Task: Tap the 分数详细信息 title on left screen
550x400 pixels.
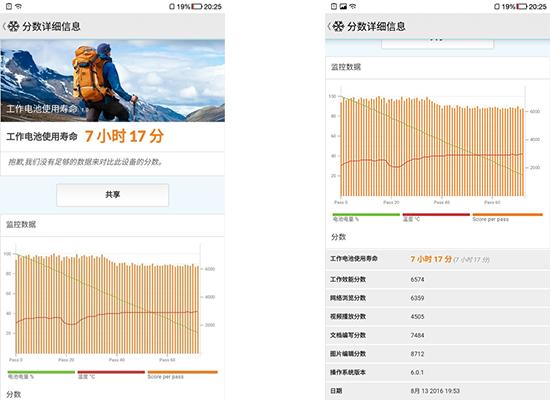Action: pyautogui.click(x=52, y=26)
